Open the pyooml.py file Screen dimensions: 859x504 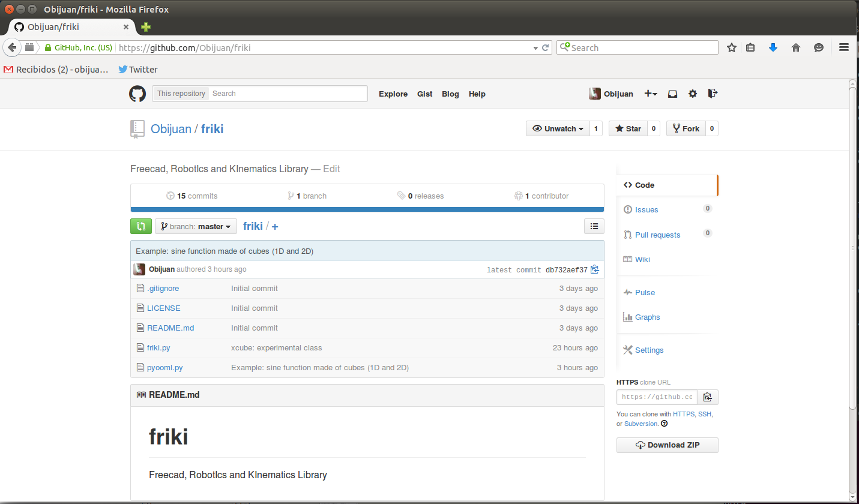164,367
